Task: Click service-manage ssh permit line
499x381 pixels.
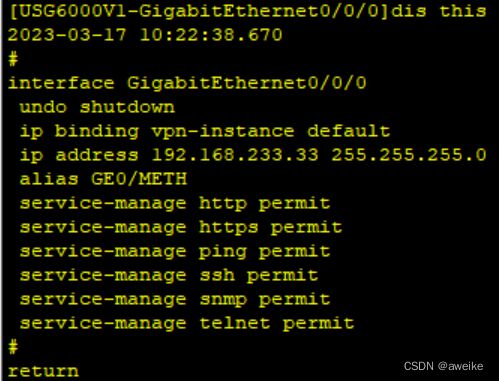Action: [169, 276]
